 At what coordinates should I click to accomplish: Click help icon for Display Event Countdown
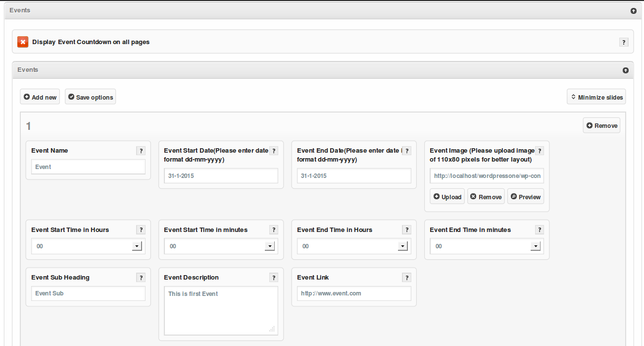[x=624, y=43]
